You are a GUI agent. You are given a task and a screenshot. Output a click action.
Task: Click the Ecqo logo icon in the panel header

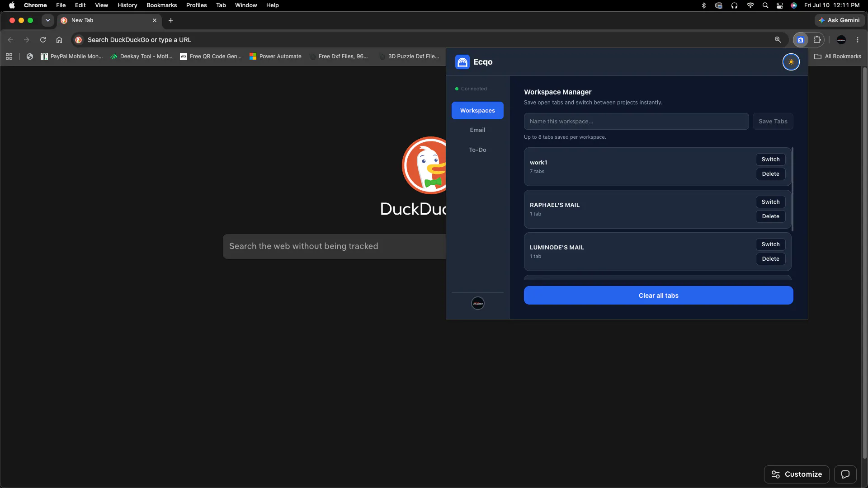pyautogui.click(x=462, y=62)
